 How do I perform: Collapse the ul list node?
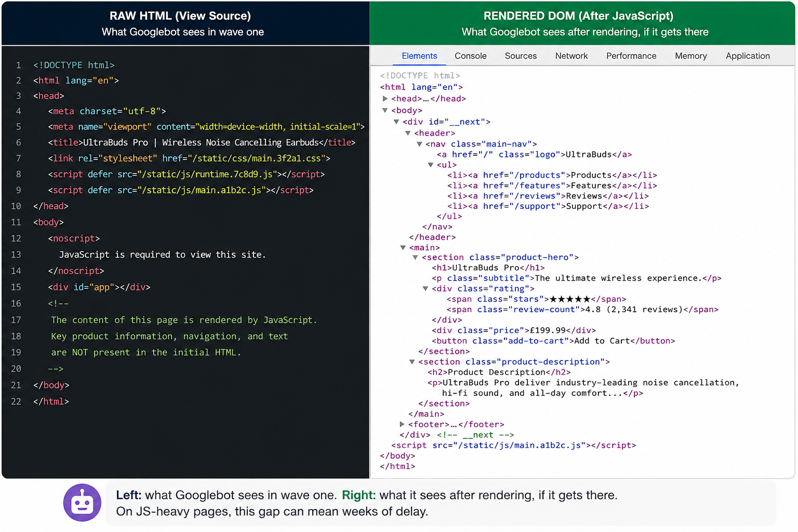[x=430, y=165]
